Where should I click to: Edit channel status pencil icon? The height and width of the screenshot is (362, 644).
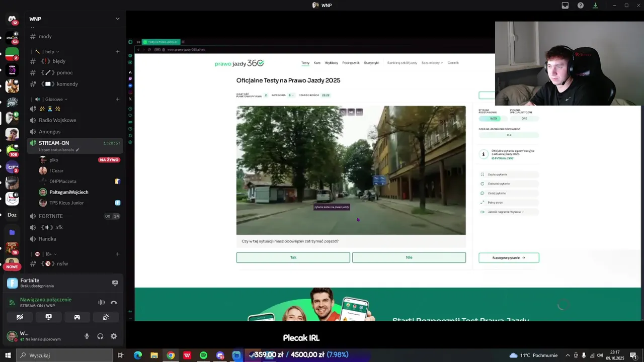click(77, 150)
